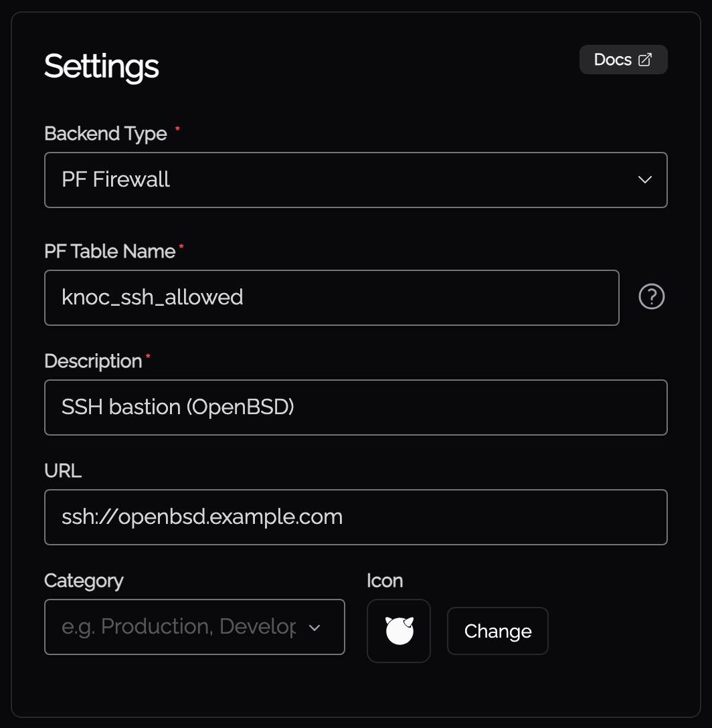Click the PF Table Name label
712x728 pixels.
110,251
